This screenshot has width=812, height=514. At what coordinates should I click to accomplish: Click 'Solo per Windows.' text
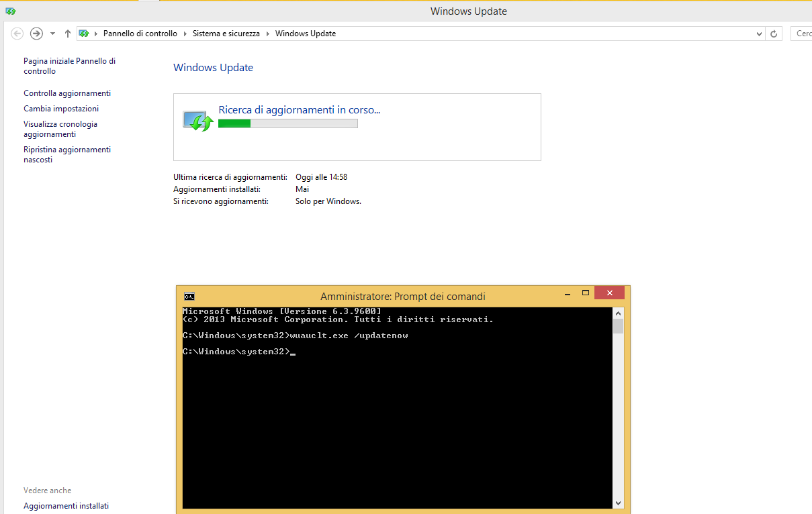328,201
